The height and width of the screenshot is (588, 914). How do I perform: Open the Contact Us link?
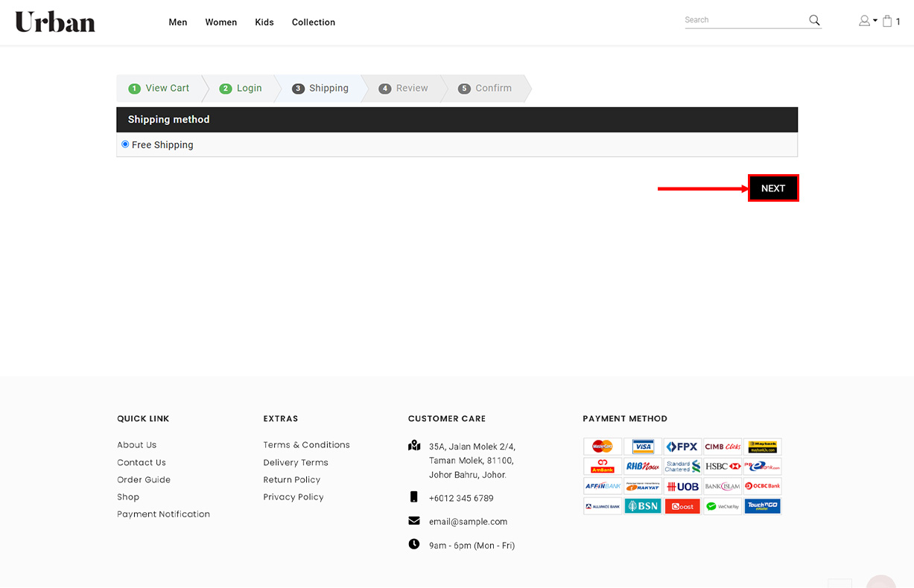[142, 462]
